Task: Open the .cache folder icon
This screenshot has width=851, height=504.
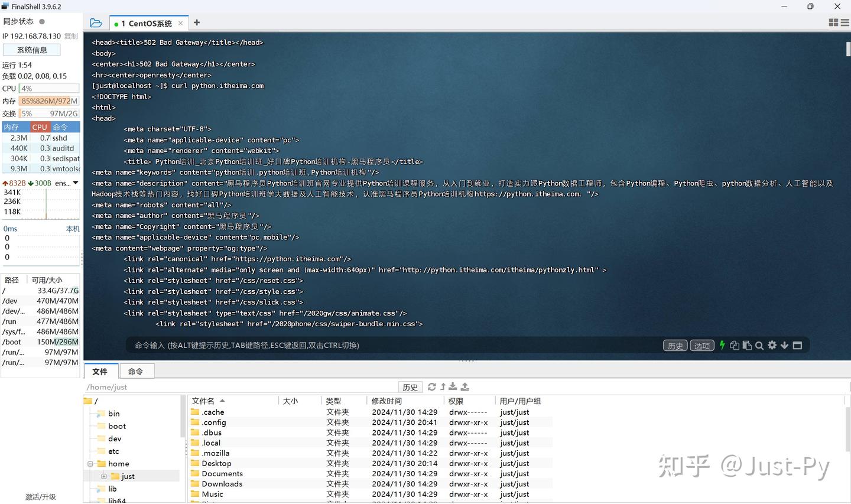Action: click(195, 412)
